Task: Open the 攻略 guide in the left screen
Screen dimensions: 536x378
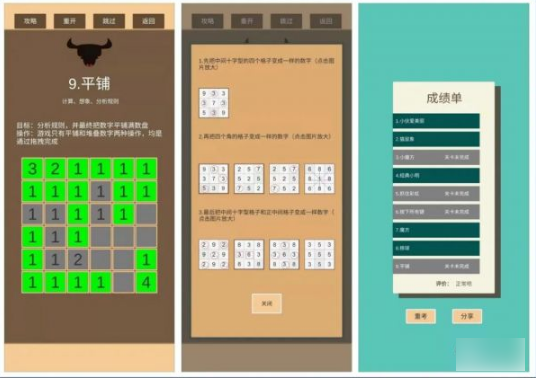Action: point(30,21)
